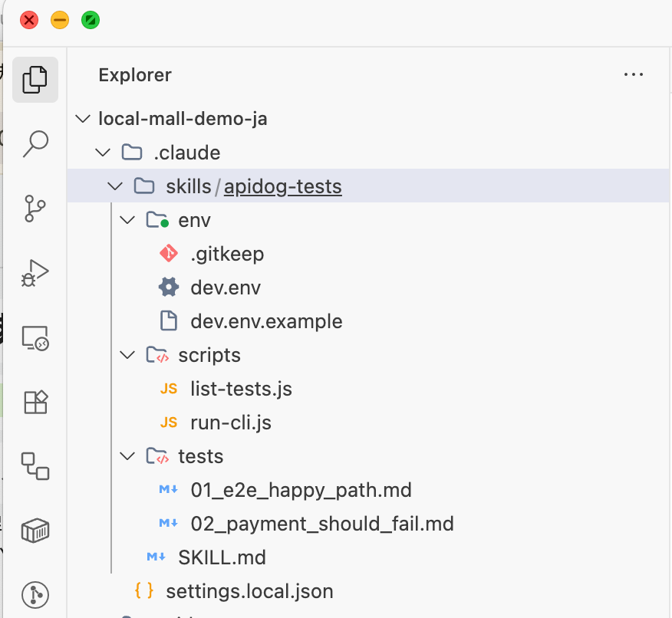Viewport: 672px width, 618px height.
Task: Collapse the .claude folder chevron
Action: 103,153
